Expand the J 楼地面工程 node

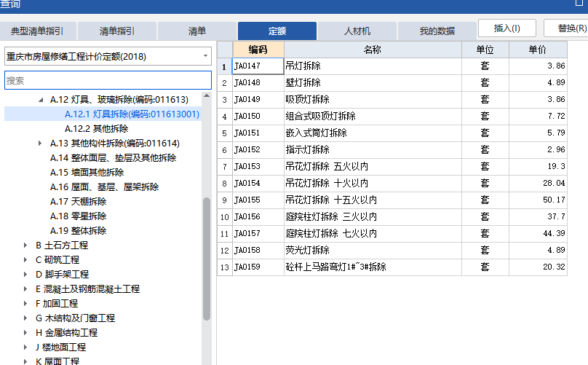(25, 347)
